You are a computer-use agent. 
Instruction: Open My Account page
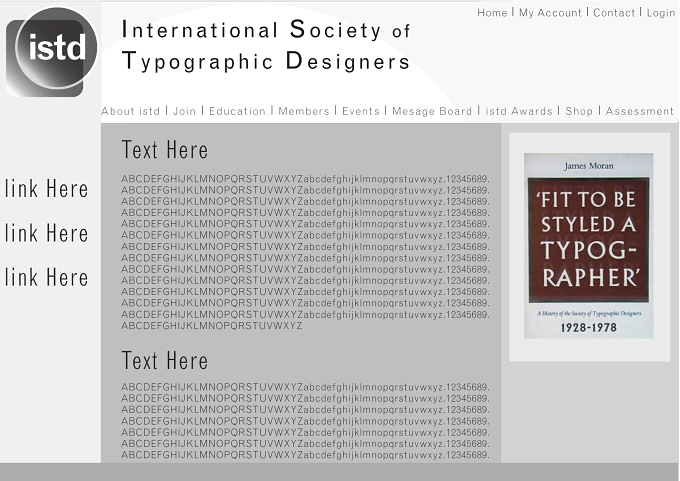tap(550, 13)
